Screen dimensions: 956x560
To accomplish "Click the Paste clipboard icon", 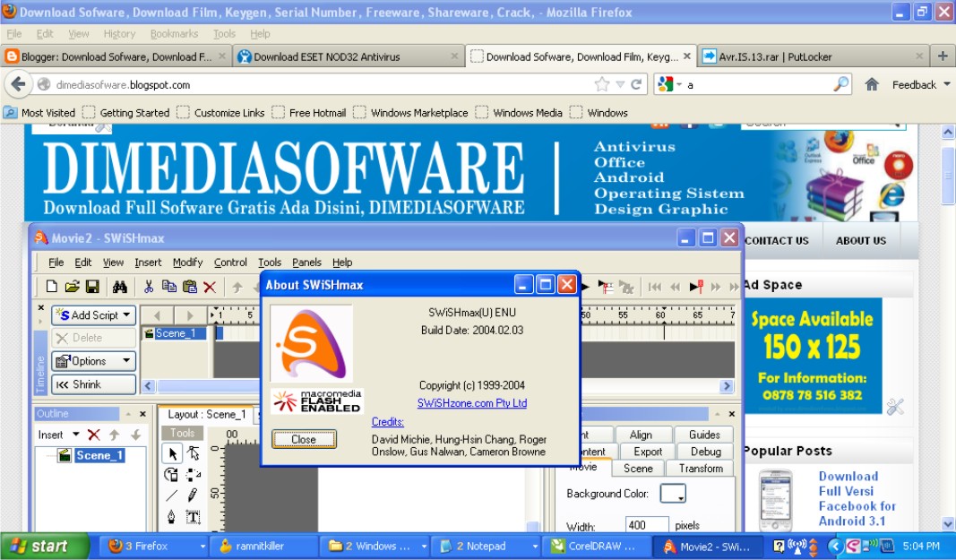I will pos(190,286).
